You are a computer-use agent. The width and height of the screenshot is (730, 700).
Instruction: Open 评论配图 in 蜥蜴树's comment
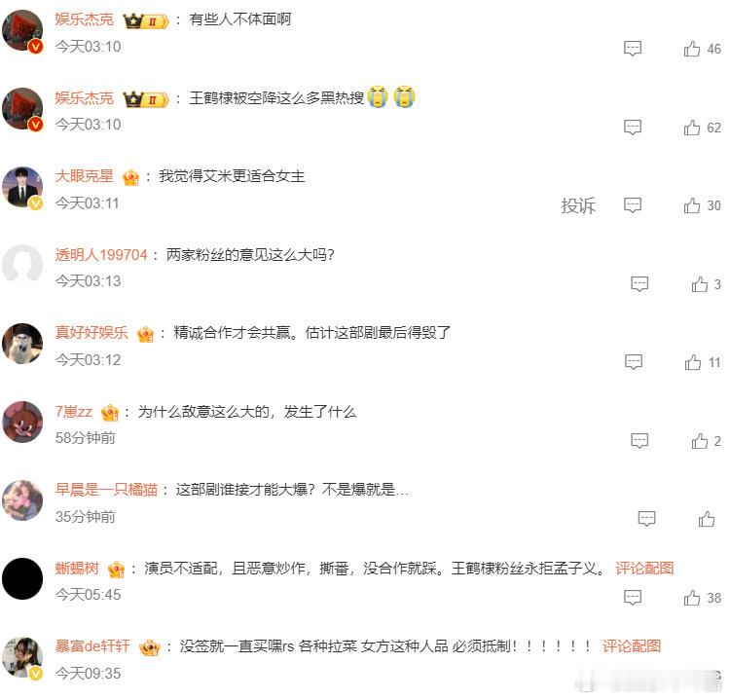point(644,568)
